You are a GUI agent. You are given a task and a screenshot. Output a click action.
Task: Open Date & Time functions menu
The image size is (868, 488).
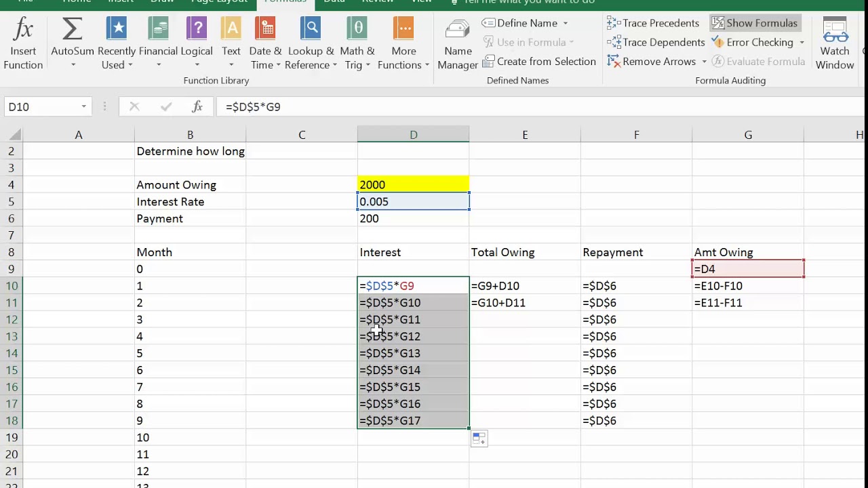click(x=265, y=44)
